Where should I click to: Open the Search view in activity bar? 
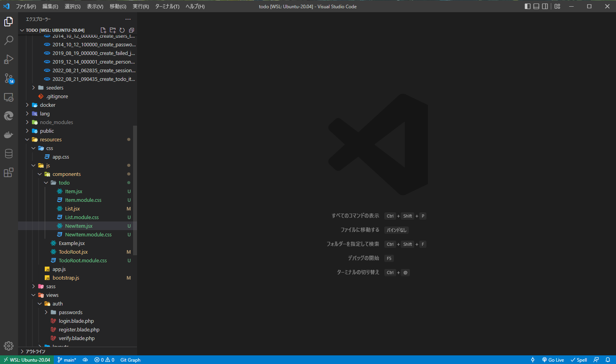[9, 40]
